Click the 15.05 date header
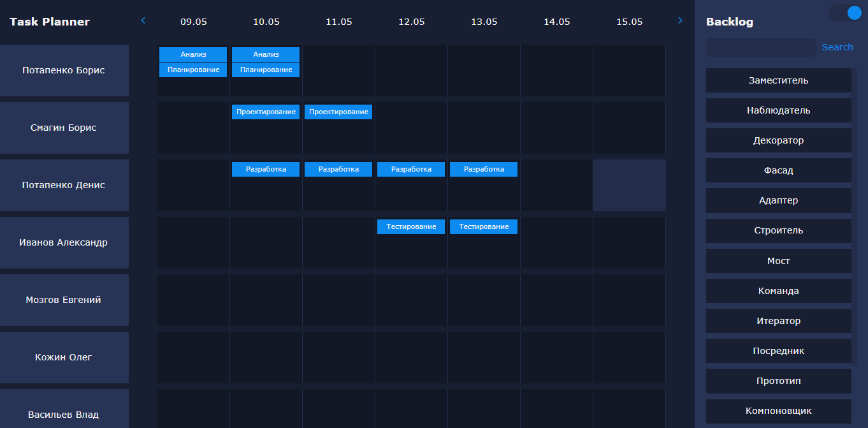The image size is (868, 428). coord(630,22)
